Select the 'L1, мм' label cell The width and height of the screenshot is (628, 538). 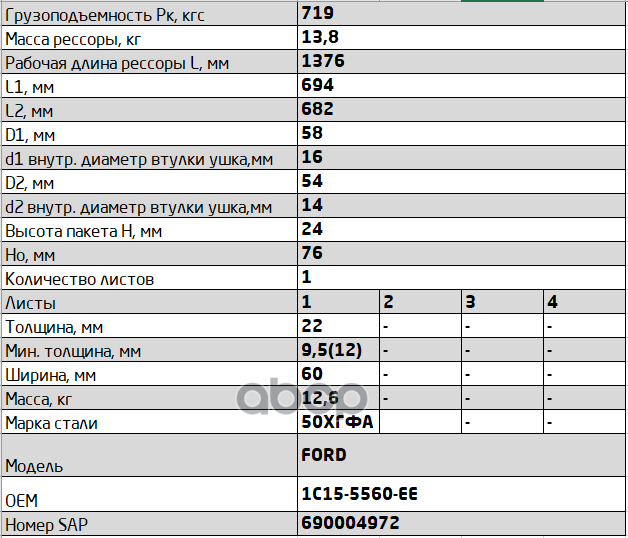click(149, 87)
